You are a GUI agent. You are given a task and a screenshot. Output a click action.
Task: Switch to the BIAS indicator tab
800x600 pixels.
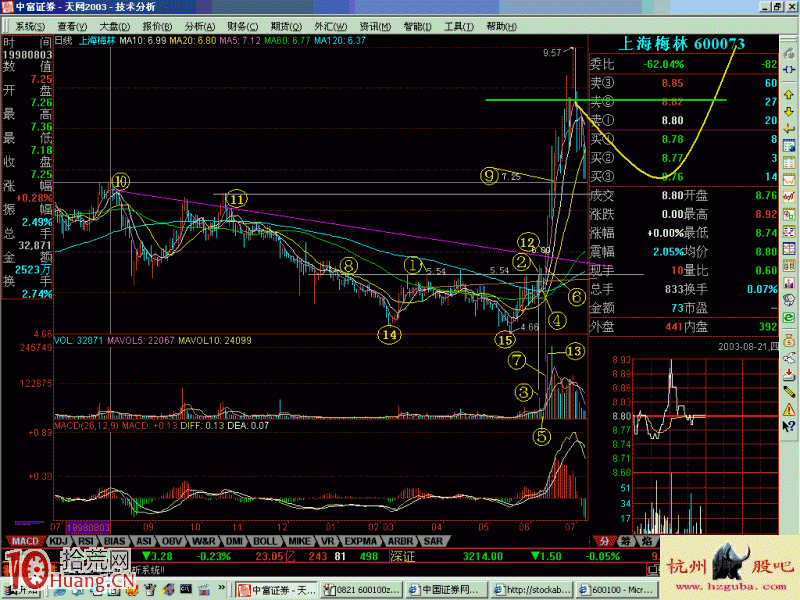(114, 541)
